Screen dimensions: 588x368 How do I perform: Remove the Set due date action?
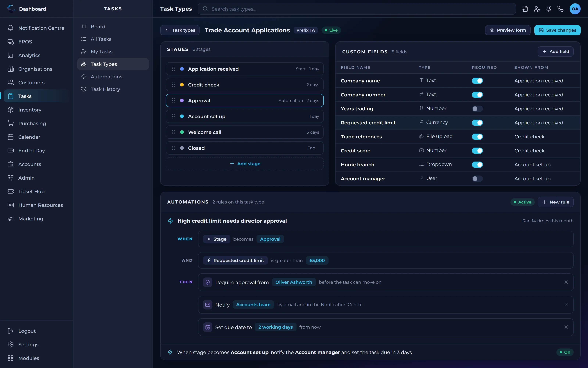[x=566, y=327]
